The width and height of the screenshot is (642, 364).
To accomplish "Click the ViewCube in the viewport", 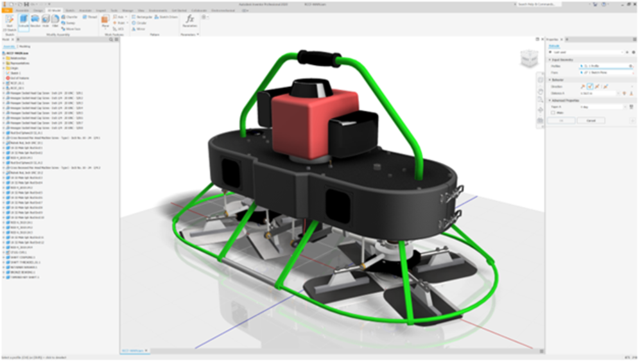I will 528,58.
